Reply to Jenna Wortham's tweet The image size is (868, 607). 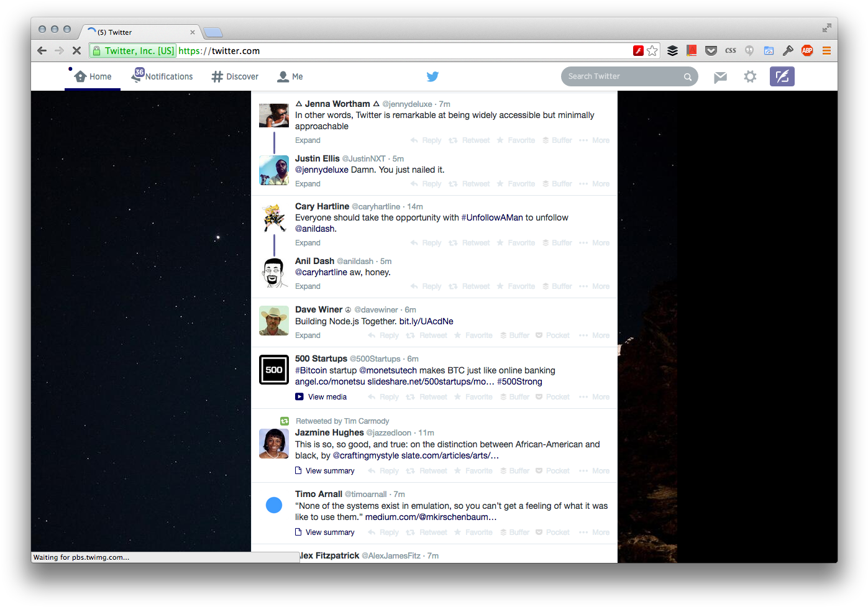426,140
